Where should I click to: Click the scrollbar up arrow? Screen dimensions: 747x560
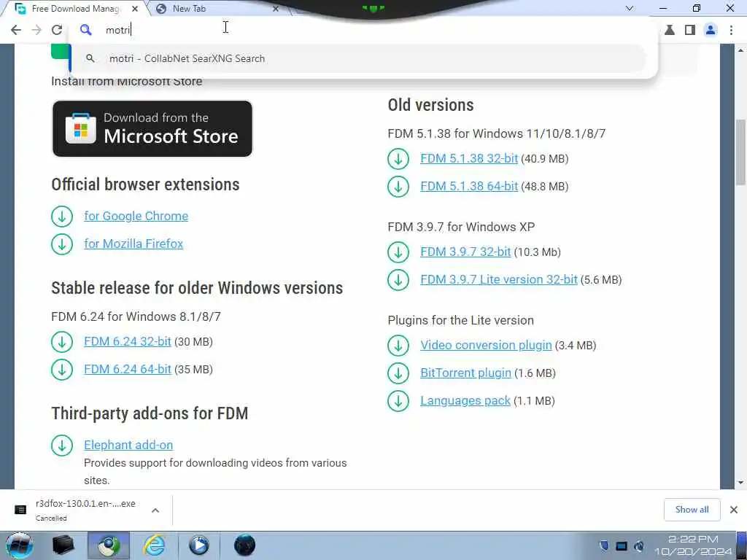point(740,50)
